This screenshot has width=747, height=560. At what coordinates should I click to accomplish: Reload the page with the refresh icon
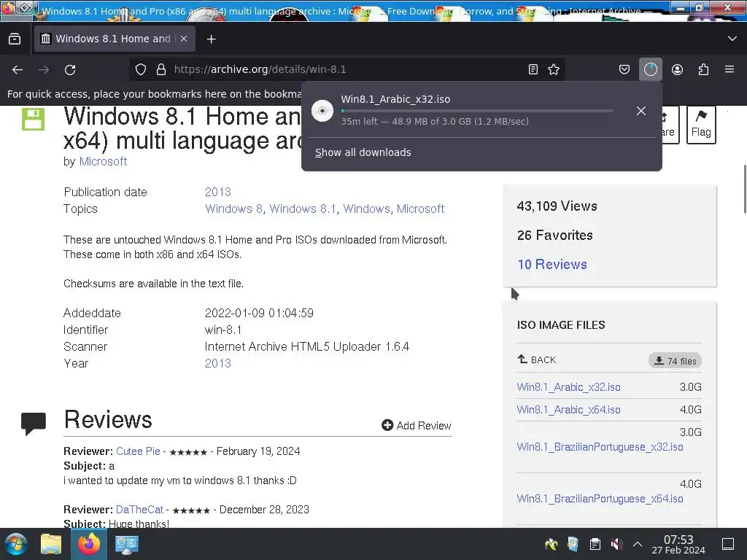[x=70, y=70]
